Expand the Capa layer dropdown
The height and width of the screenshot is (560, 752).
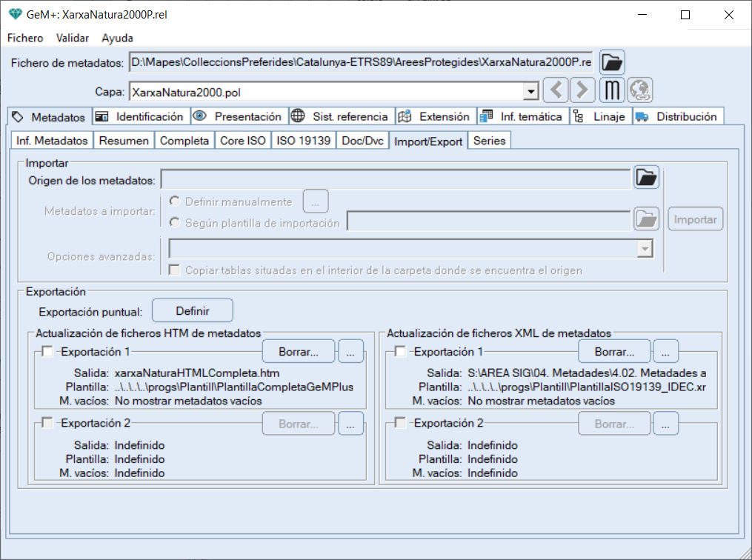[x=530, y=92]
